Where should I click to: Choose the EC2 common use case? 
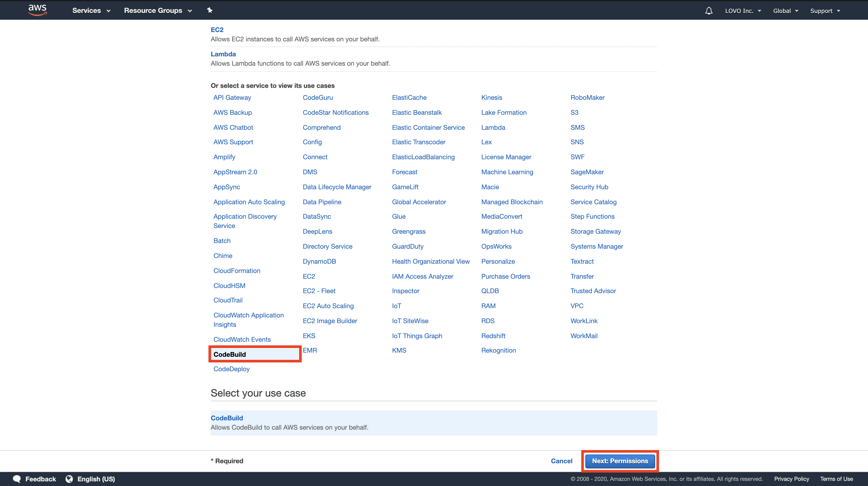(x=217, y=30)
